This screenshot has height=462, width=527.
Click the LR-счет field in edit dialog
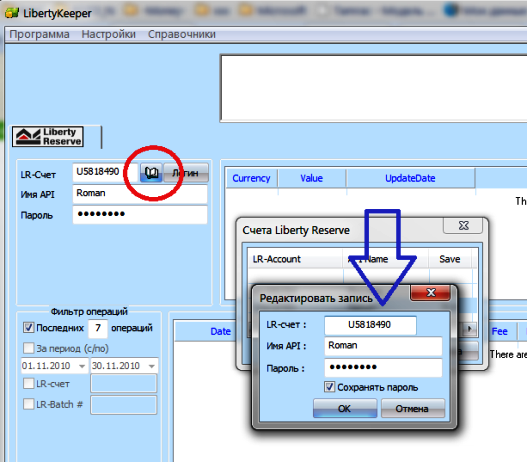(x=370, y=325)
